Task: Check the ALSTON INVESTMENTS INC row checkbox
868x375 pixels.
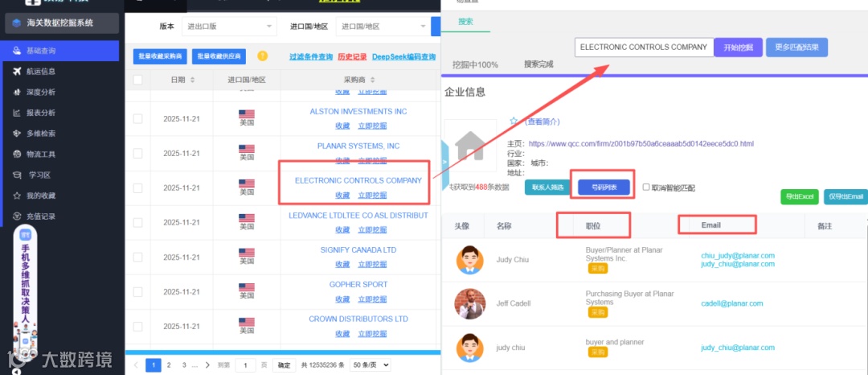Action: point(138,118)
